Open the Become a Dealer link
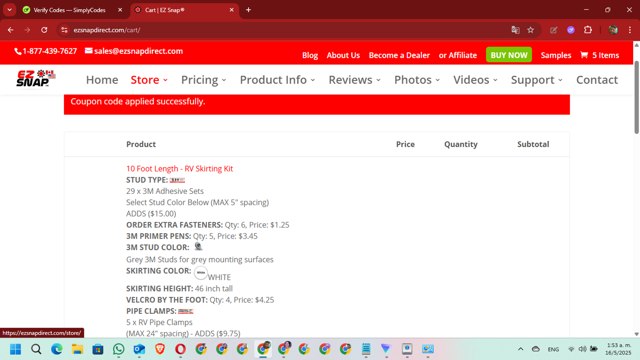 click(399, 55)
